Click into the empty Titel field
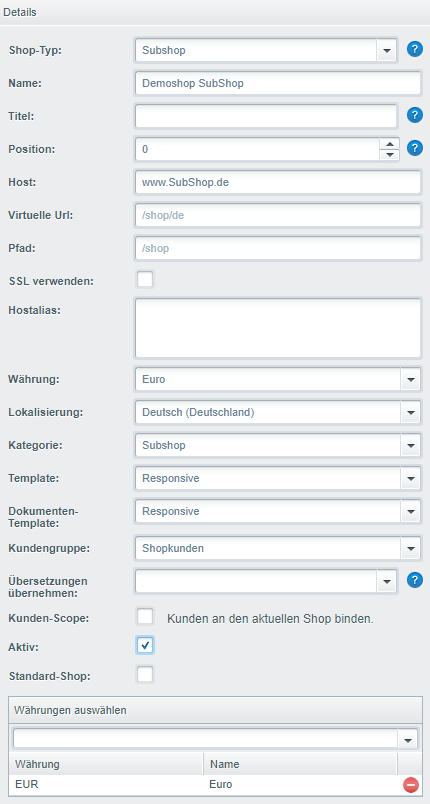The height and width of the screenshot is (804, 430). click(x=266, y=116)
